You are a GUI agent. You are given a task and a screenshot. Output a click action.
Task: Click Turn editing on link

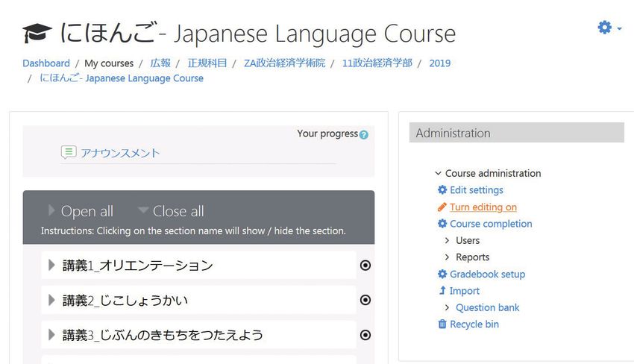point(483,207)
